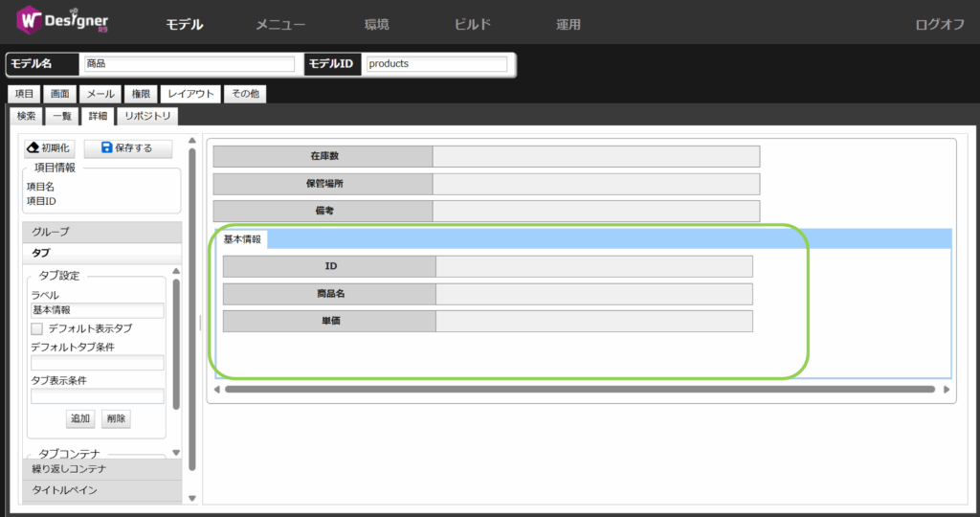Toggle the デフォルト表示タブ checkbox
The image size is (980, 517).
click(x=37, y=328)
